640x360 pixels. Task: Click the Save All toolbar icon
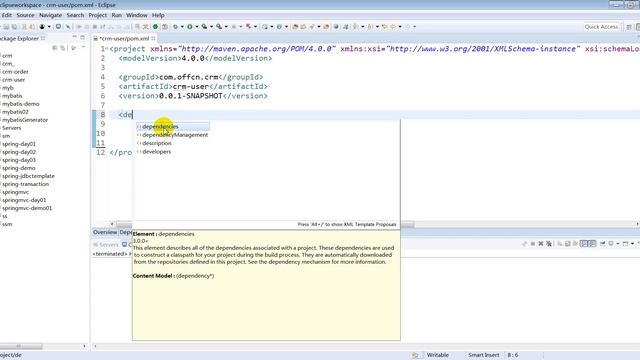(14, 27)
